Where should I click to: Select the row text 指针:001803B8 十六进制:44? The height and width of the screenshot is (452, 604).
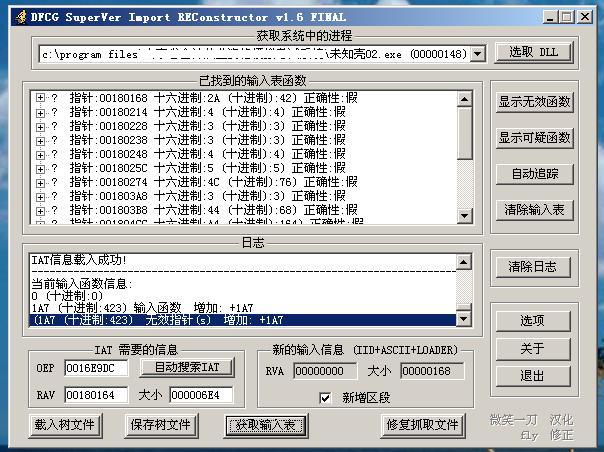(x=213, y=210)
